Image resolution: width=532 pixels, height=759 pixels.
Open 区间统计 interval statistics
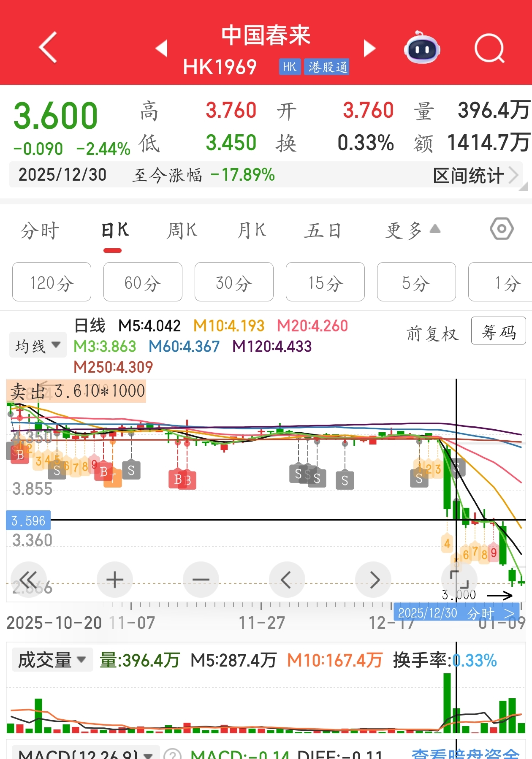[475, 175]
